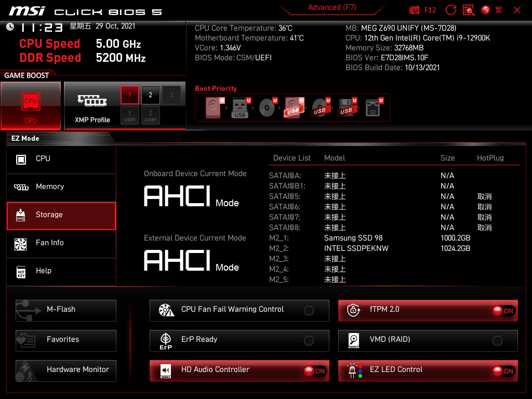Click the Hot Key icon beside Help
Viewport: 532px width, 399px height.
coord(21,272)
